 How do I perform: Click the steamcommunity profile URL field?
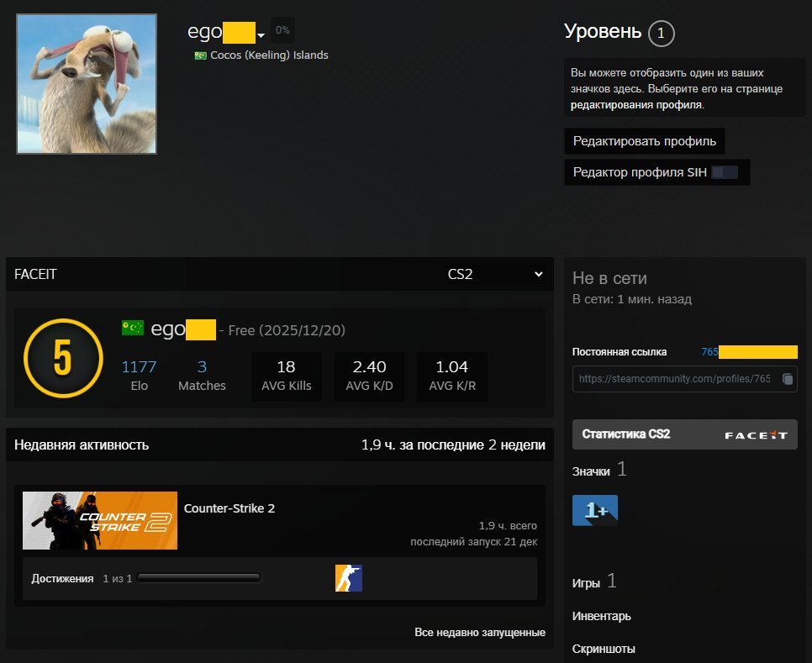pos(674,379)
